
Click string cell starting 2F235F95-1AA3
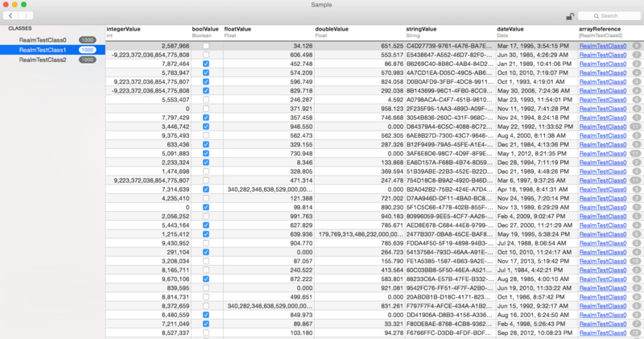450,109
